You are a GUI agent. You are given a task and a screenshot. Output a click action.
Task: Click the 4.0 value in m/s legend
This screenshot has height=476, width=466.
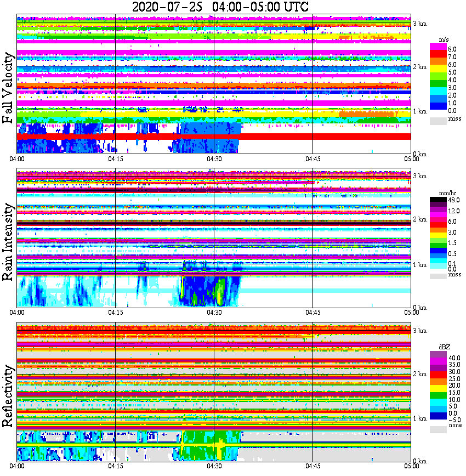point(452,80)
